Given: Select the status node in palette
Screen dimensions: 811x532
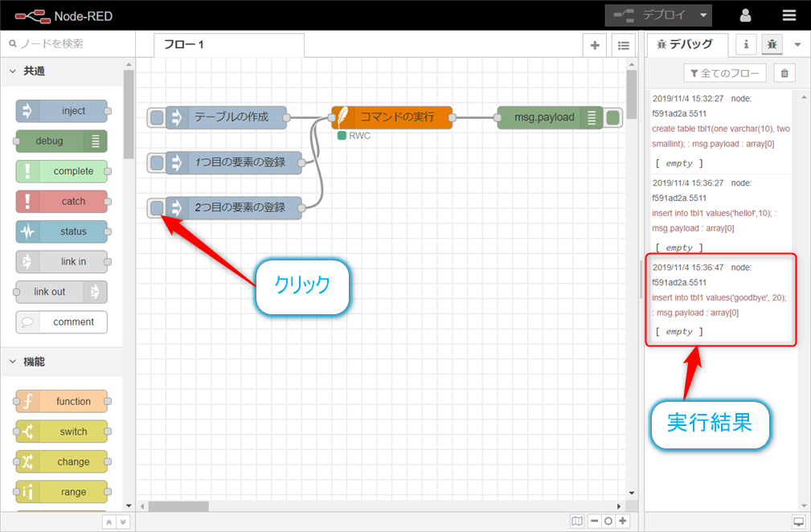Looking at the screenshot, I should pyautogui.click(x=62, y=231).
